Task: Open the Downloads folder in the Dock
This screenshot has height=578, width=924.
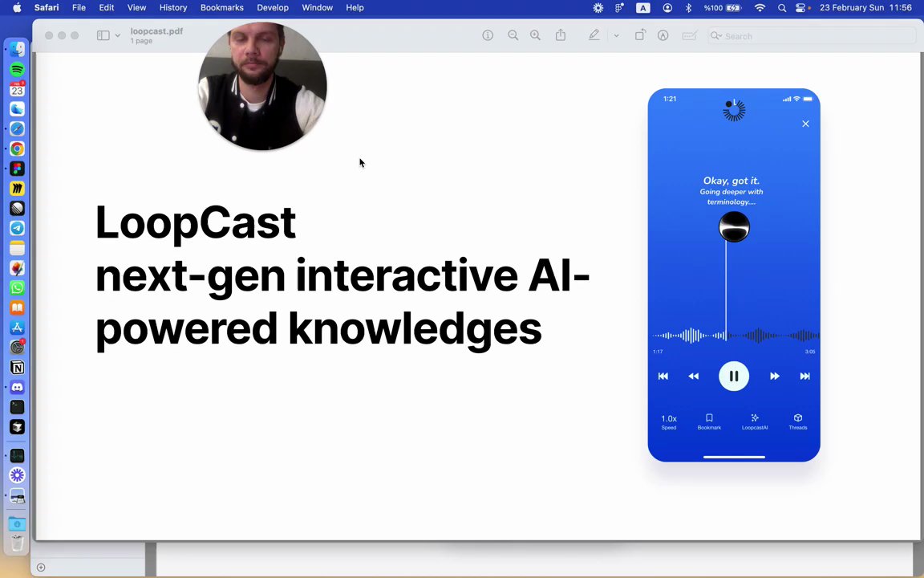Action: click(17, 523)
